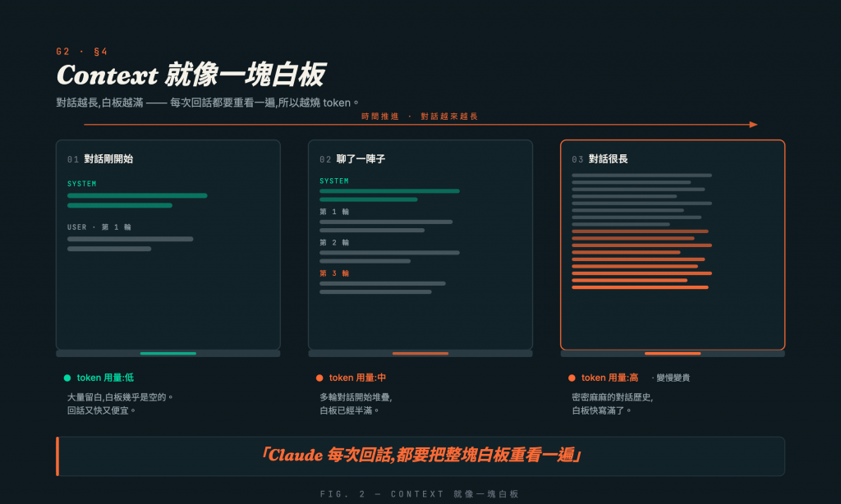
Task: Click the quote "Claude 每次回話,都要把整塊白板重看一遍"
Action: [420, 456]
